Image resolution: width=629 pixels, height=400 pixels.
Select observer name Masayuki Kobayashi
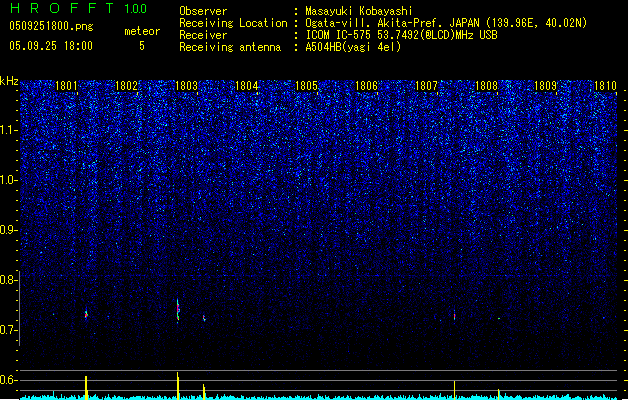359,11
